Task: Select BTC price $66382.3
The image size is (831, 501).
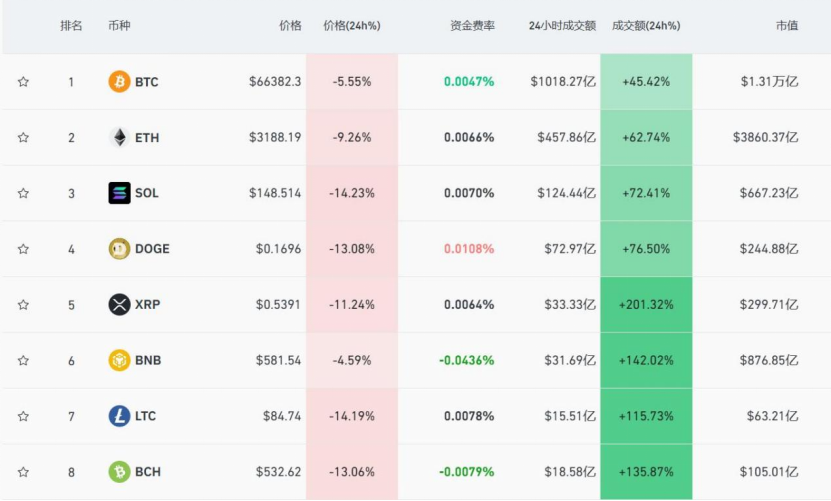Action: tap(275, 82)
